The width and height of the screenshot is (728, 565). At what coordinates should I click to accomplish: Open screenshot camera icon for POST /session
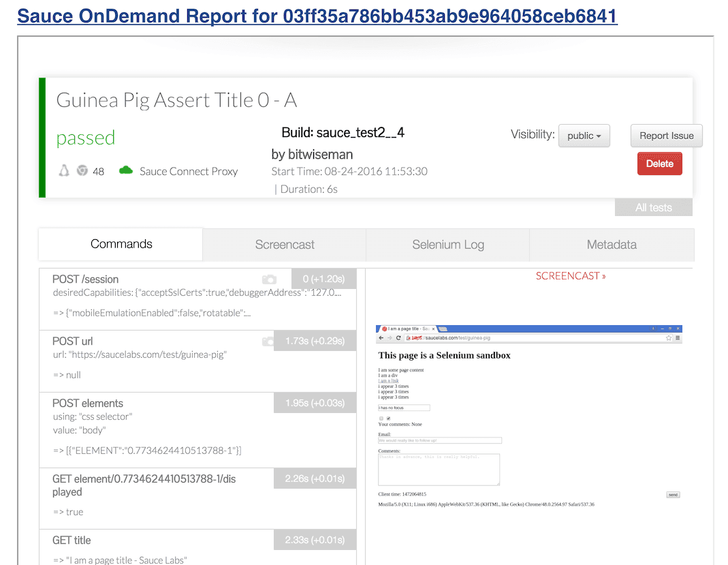point(270,279)
